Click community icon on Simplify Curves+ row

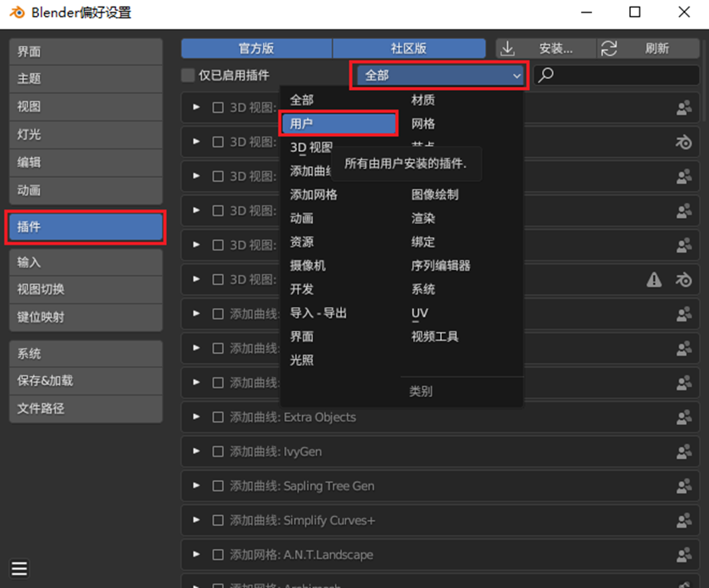click(684, 520)
